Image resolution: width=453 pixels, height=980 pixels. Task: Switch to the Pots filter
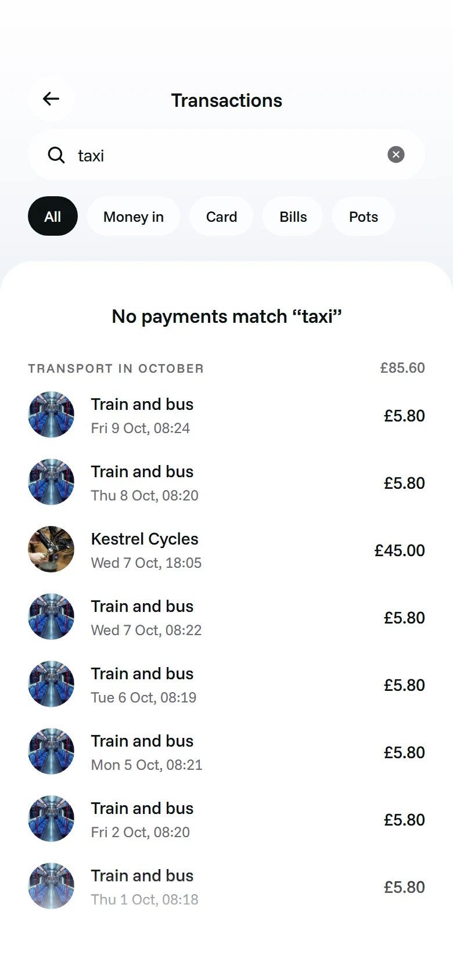pos(364,217)
